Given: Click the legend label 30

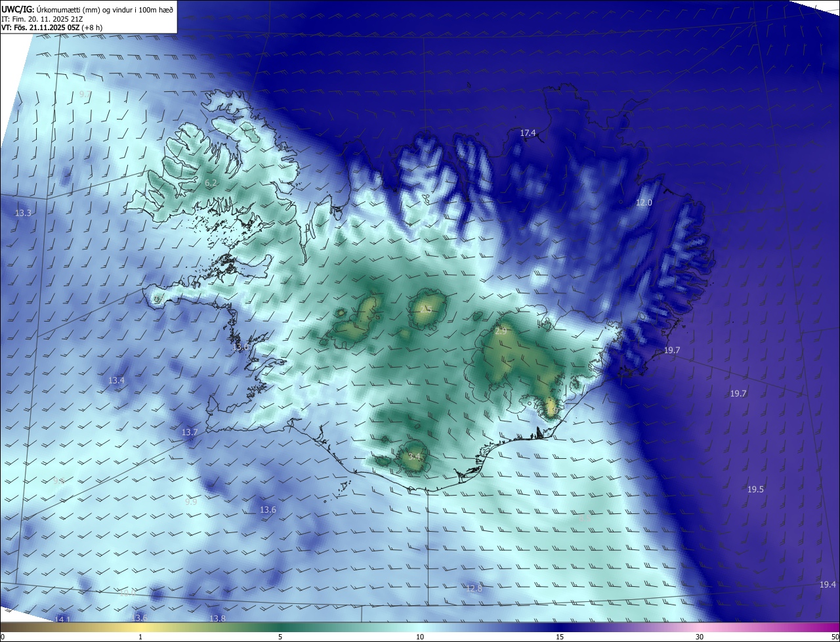Looking at the screenshot, I should click(x=700, y=637).
